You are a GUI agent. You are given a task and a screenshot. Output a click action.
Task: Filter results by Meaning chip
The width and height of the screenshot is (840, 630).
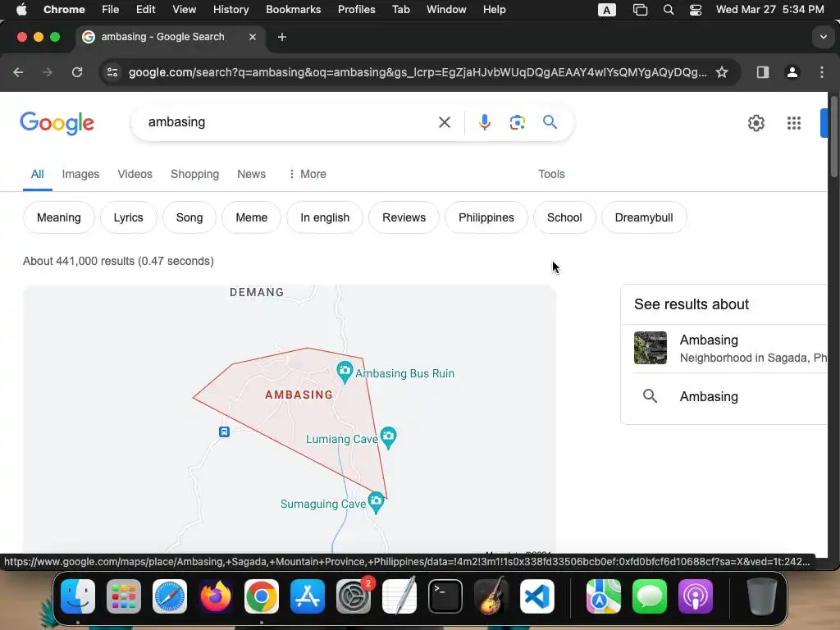pyautogui.click(x=59, y=217)
